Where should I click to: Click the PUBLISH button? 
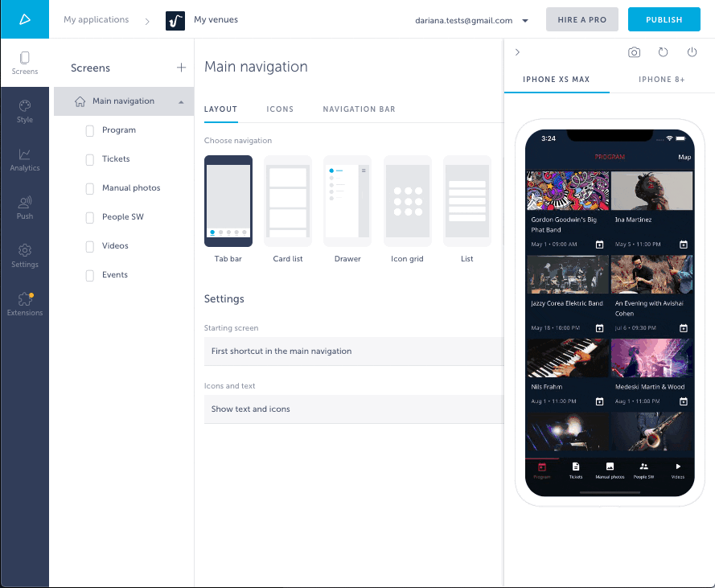point(664,19)
